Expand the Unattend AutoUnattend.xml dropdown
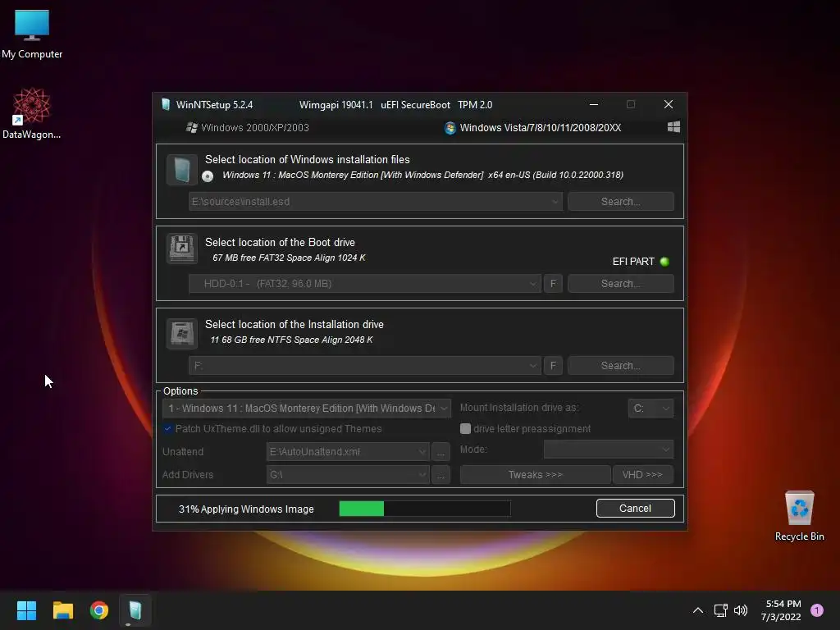Image resolution: width=840 pixels, height=630 pixels. 422,452
